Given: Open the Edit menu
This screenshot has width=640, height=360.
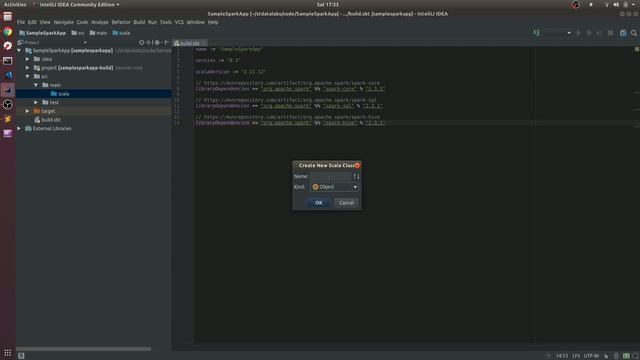Looking at the screenshot, I should pyautogui.click(x=32, y=22).
